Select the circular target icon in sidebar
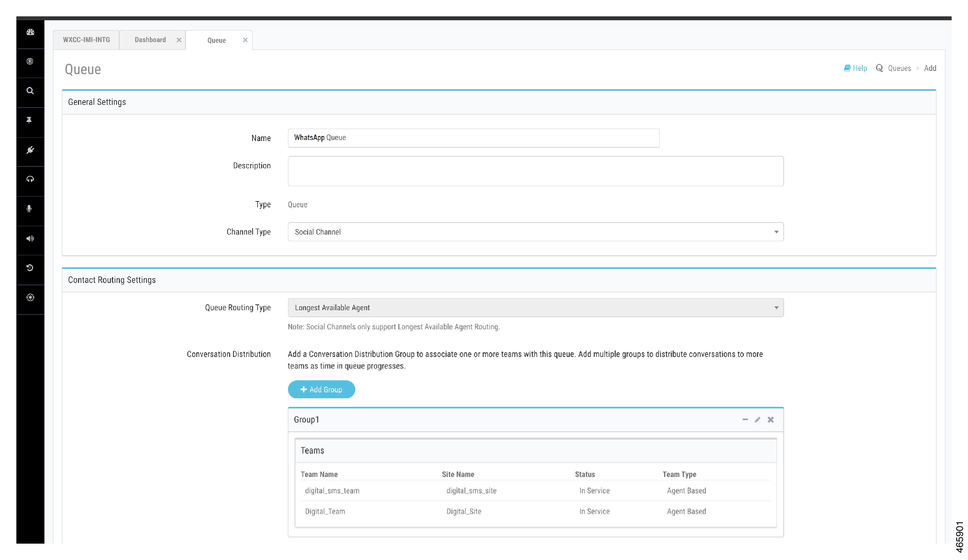This screenshot has height=560, width=968. click(30, 62)
